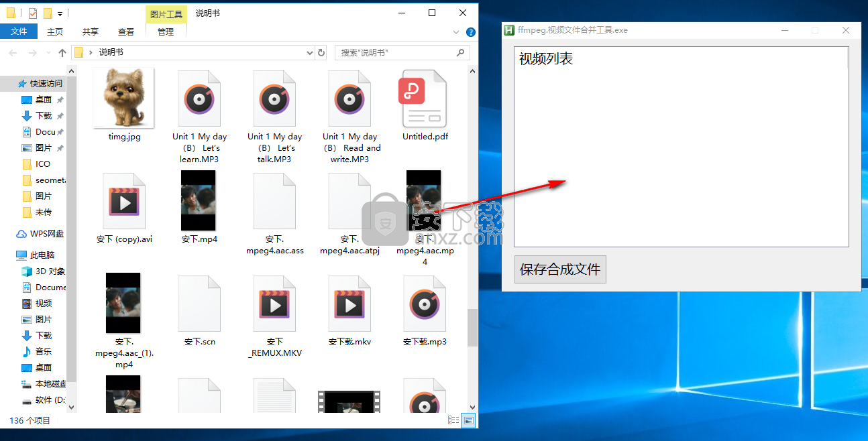Expand the address bar history dropdown
Screen dimensions: 868x441
point(309,52)
